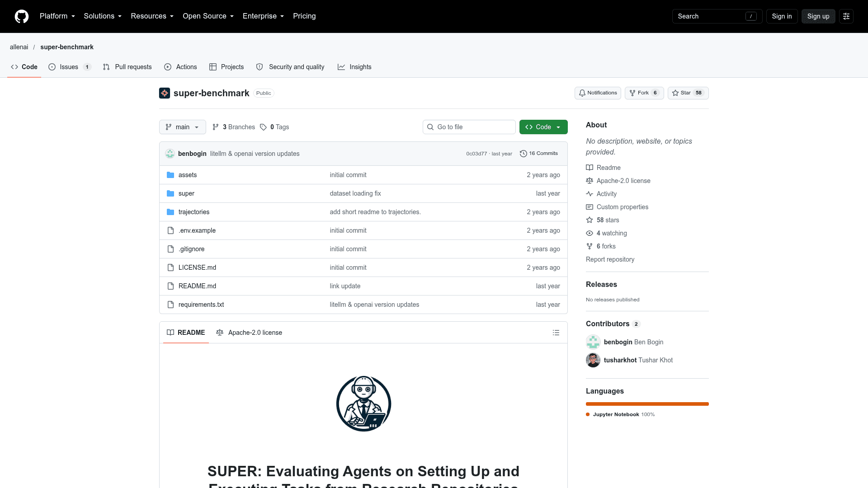Click the eye icon next to 4 watching
This screenshot has height=488, width=868.
pyautogui.click(x=590, y=233)
